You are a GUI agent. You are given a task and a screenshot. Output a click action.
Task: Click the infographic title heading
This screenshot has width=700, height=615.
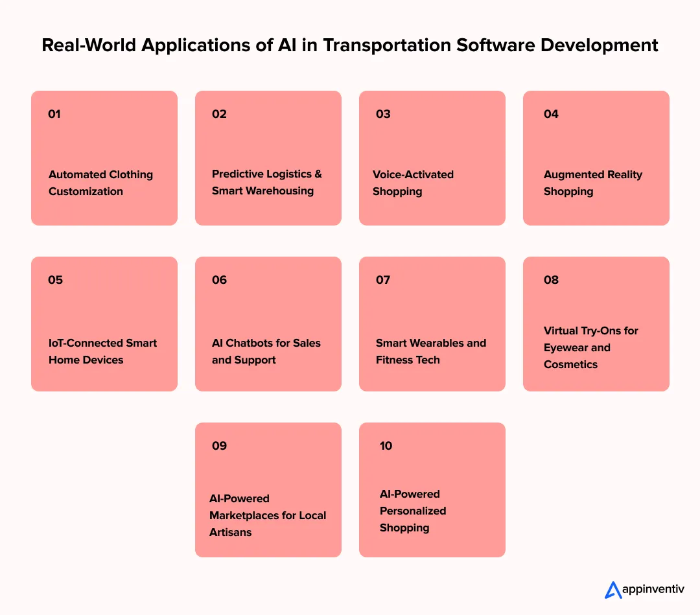tap(350, 45)
